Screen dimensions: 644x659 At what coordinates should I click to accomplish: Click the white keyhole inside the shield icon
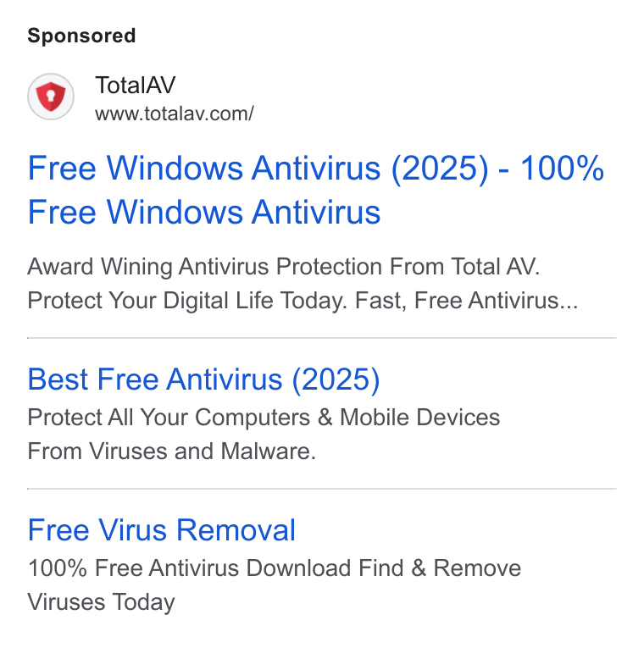pos(51,96)
